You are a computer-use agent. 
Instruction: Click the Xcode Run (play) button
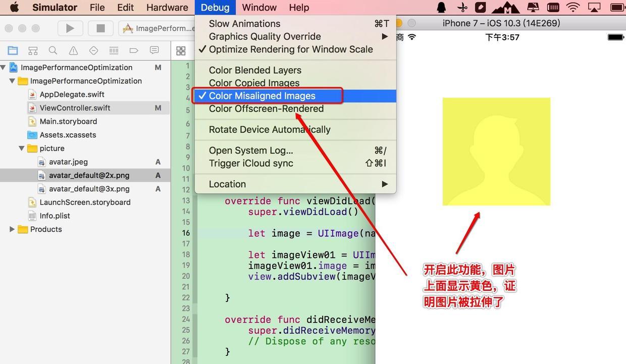70,28
